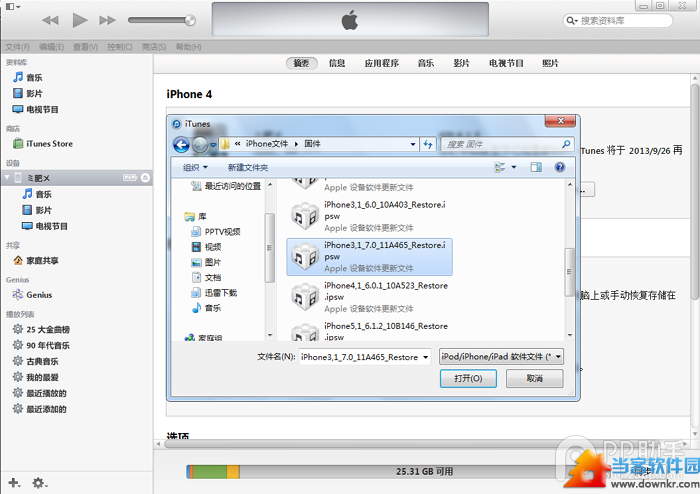Select iPhone4,1_6.0.1_10A523_Restore.ipsw file

(370, 297)
